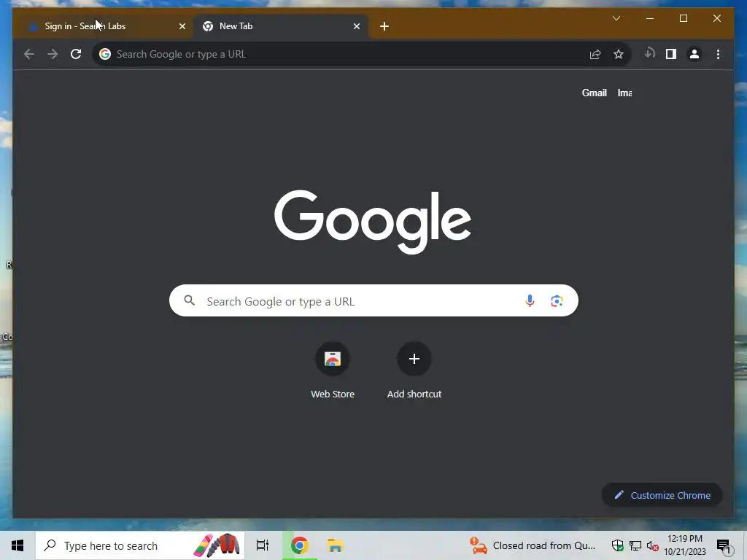This screenshot has width=747, height=560.
Task: Click the Google icon in the address bar
Action: pos(105,54)
